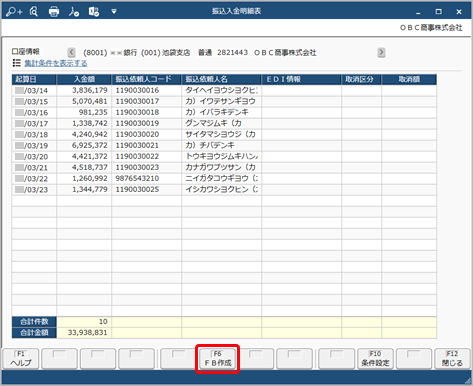
Task: Click the search magnifier icon in the toolbar
Action: (34, 12)
